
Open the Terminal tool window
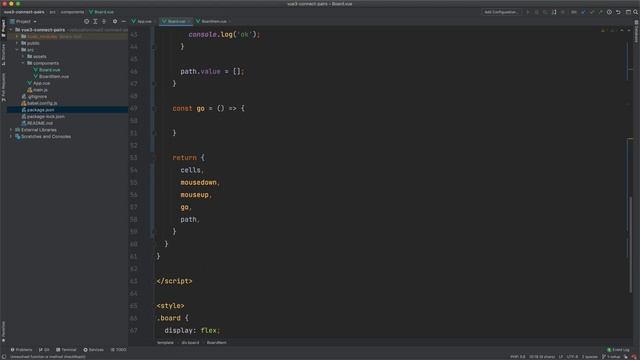(x=66, y=350)
